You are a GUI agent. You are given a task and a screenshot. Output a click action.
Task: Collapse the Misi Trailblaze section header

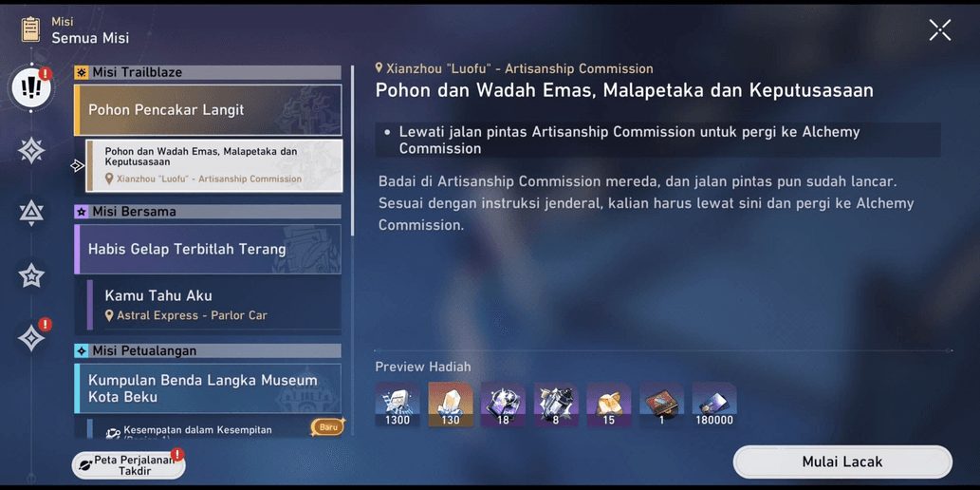[207, 72]
